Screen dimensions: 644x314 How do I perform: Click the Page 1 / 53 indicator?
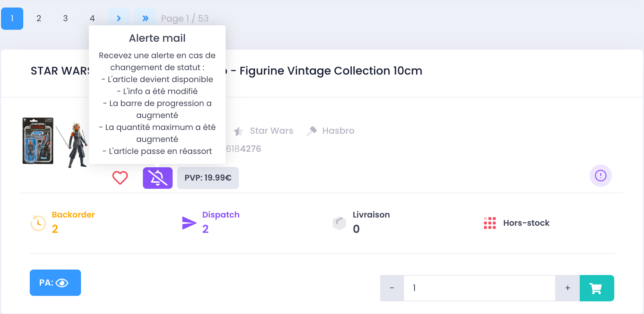185,18
